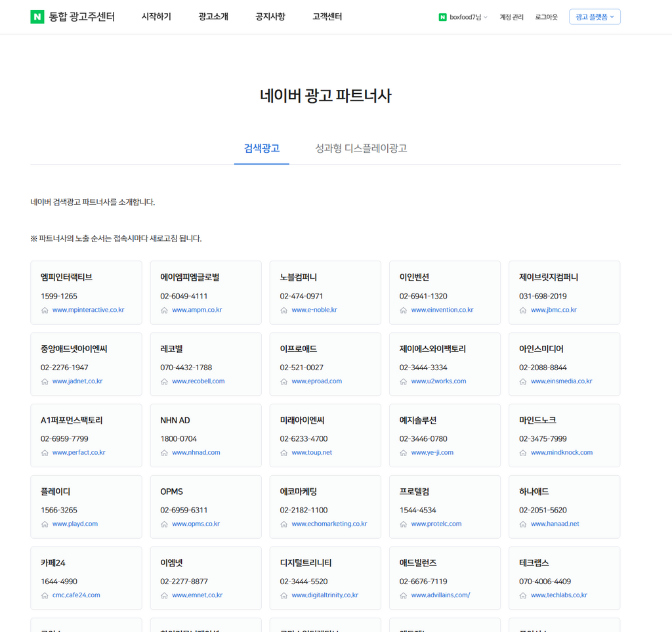Click the 하나애드 card title
This screenshot has width=672, height=632.
pyautogui.click(x=534, y=492)
